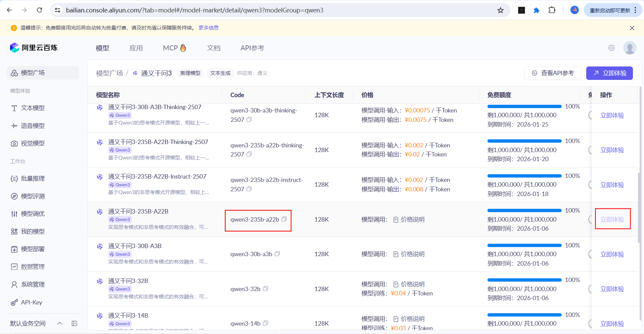The image size is (644, 334).
Task: Click 模型广场 in the breadcrumb
Action: click(110, 73)
